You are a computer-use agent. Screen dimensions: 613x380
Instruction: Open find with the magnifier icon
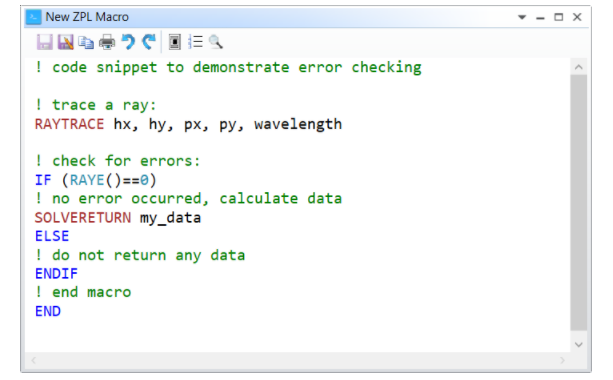216,42
